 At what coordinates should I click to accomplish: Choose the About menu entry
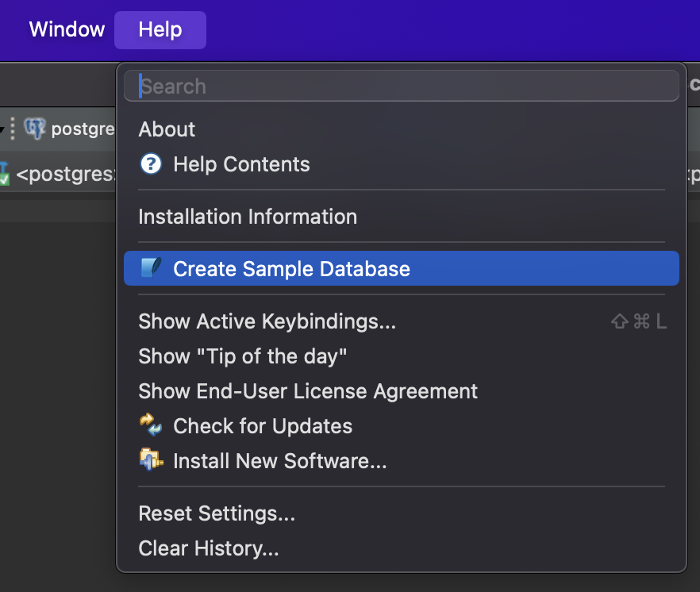pyautogui.click(x=402, y=129)
